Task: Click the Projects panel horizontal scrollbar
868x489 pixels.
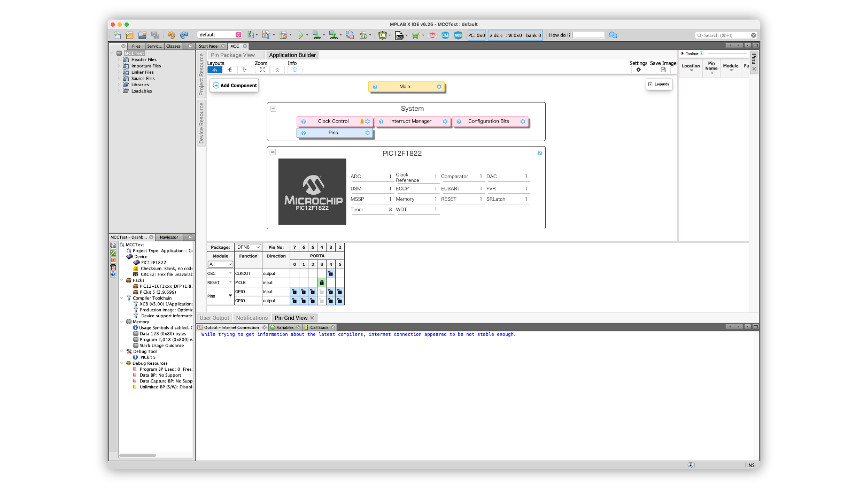Action: 138,455
